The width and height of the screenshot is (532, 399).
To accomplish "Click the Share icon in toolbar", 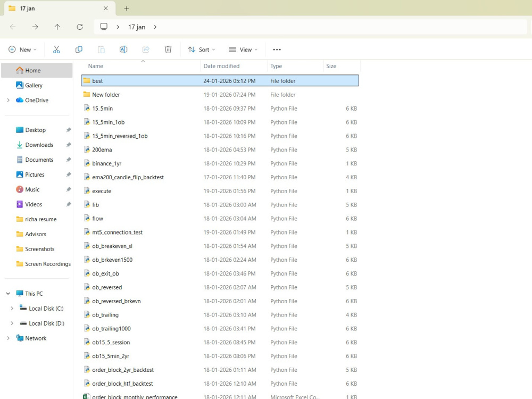I will point(146,49).
